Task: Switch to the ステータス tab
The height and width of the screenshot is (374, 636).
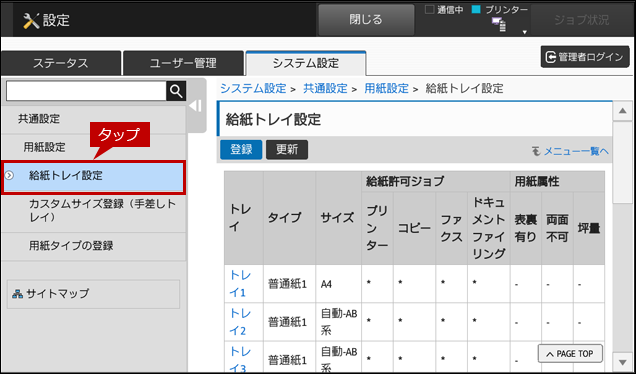Action: pos(61,63)
